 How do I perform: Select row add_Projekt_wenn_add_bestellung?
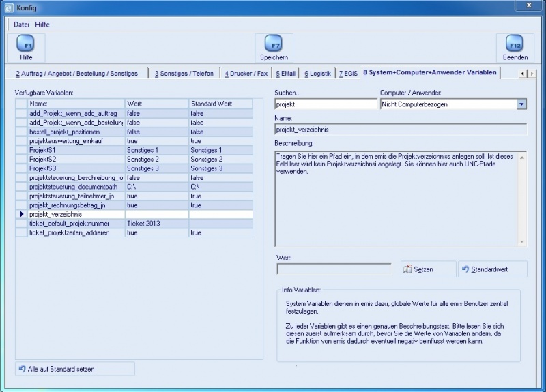click(134, 123)
